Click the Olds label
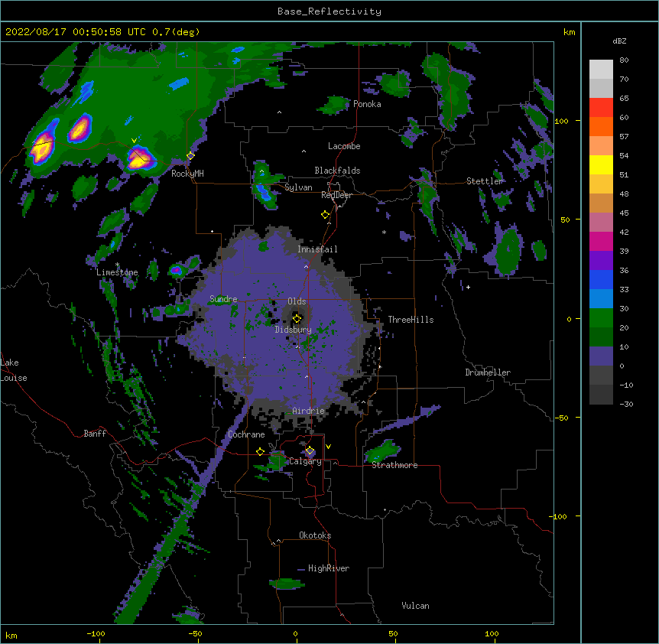Screen dimensions: 659x644 pyautogui.click(x=297, y=301)
